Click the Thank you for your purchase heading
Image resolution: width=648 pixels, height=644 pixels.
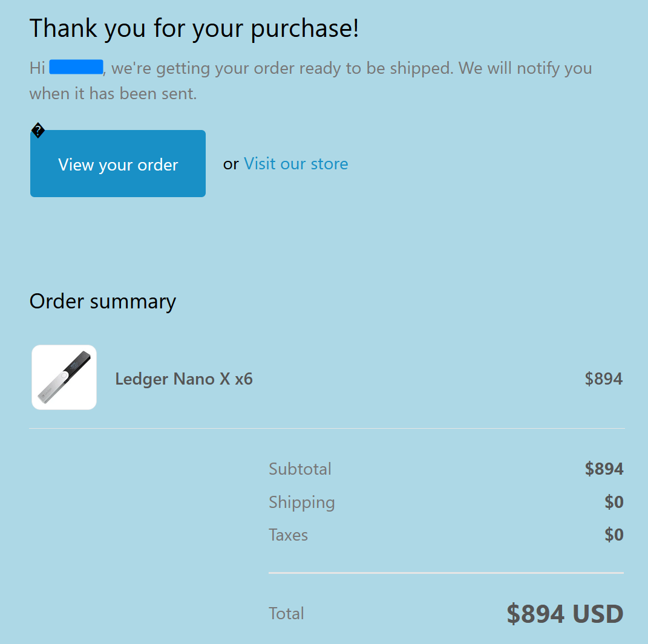click(194, 28)
